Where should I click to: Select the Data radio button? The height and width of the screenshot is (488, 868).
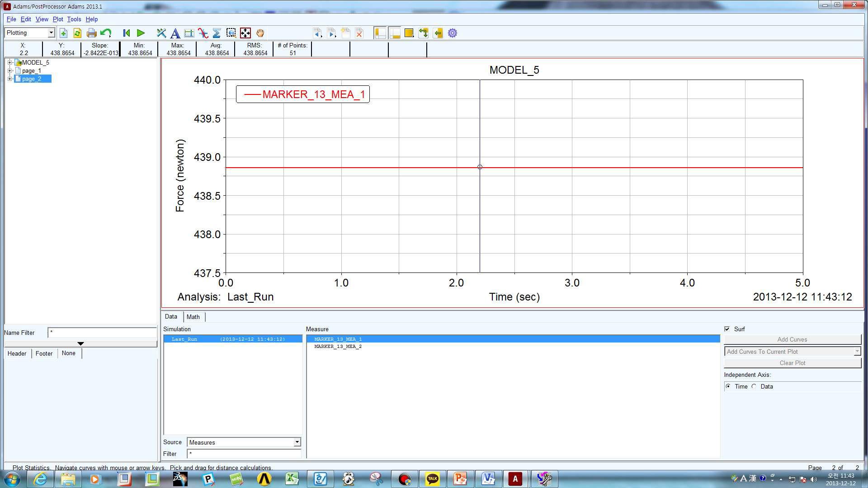click(755, 386)
